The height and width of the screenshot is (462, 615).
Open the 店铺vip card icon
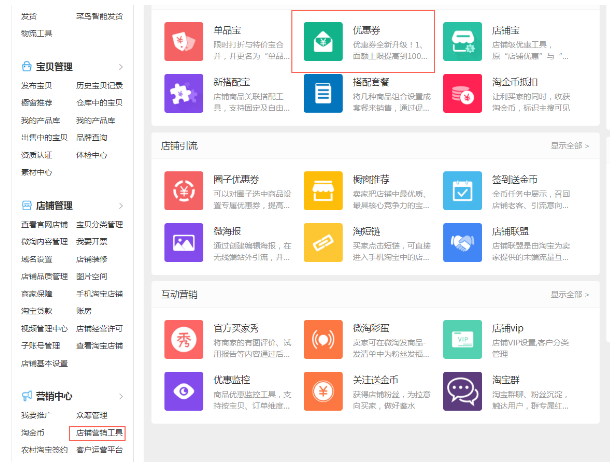coord(462,340)
